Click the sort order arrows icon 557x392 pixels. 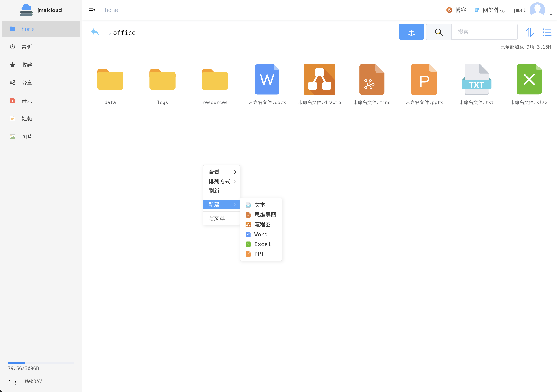tap(529, 32)
